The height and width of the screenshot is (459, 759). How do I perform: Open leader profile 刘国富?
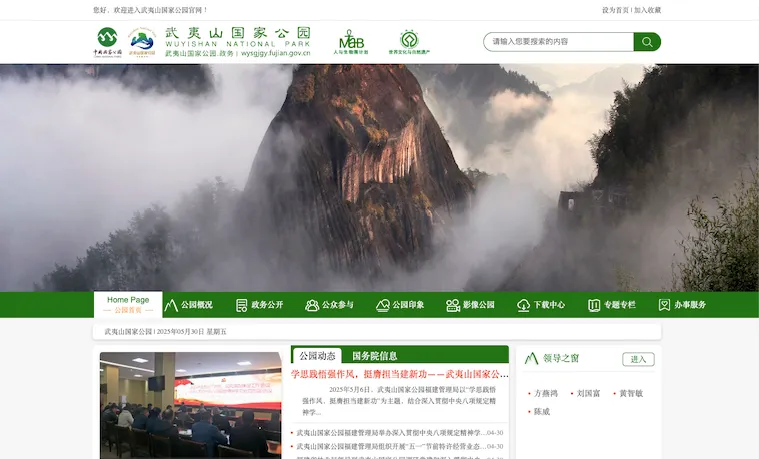[x=588, y=394]
